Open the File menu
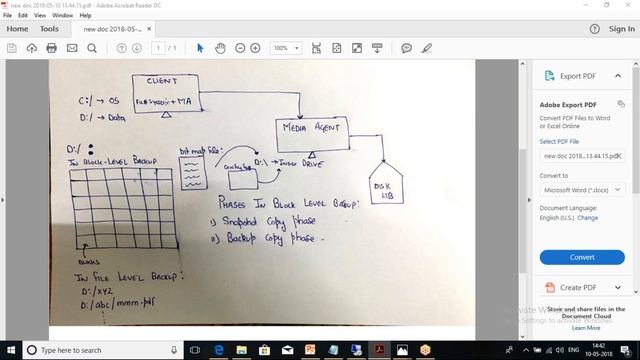Screen dimensions: 640x360 tap(8, 16)
